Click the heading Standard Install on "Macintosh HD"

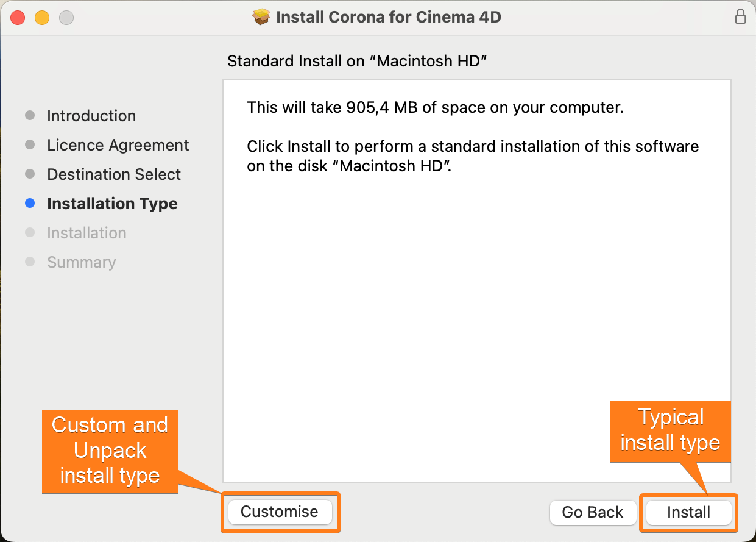358,62
